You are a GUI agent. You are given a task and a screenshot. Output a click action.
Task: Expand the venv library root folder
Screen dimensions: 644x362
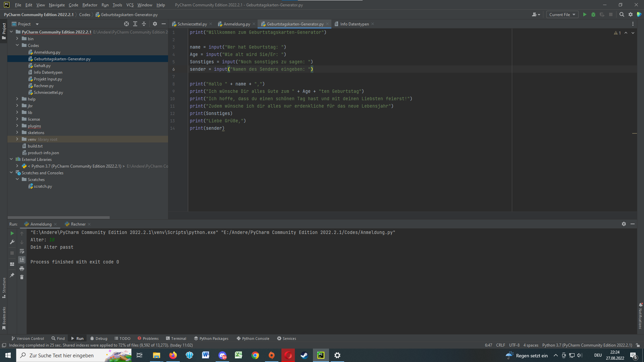(x=17, y=139)
